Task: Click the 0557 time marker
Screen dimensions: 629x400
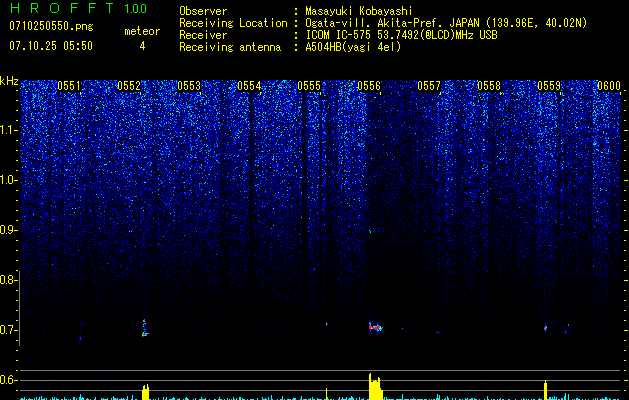Action: click(x=429, y=86)
